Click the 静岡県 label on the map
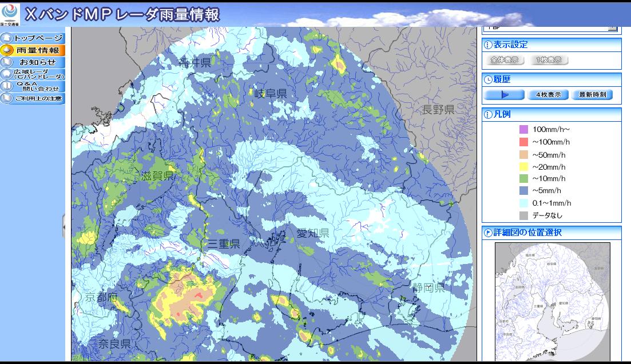Screen dimensions: 631x364 pos(428,287)
